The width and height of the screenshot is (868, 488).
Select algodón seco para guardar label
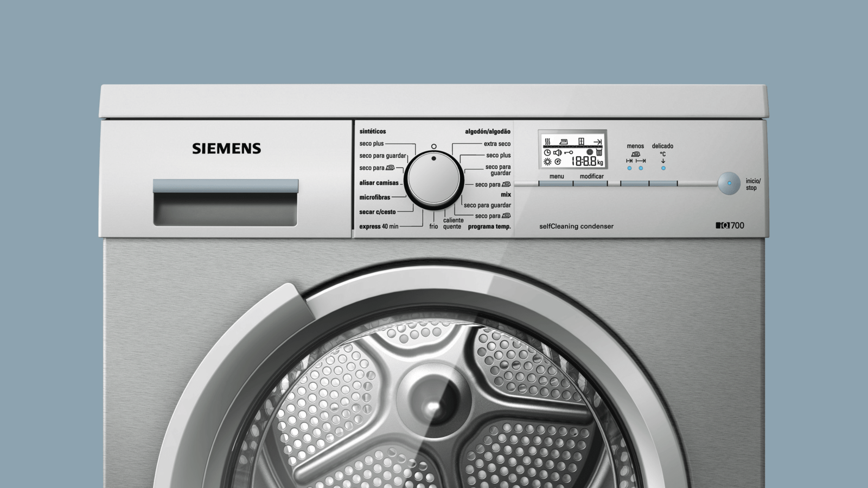[x=498, y=170]
